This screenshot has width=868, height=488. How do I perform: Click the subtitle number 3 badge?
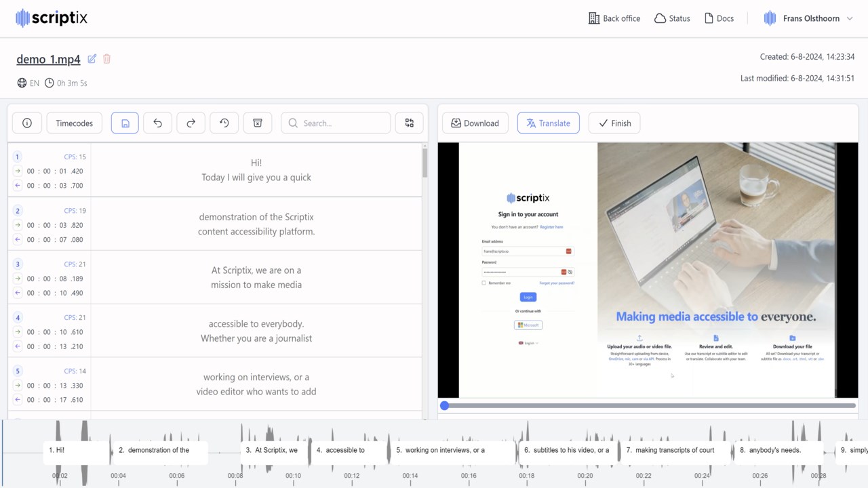18,264
